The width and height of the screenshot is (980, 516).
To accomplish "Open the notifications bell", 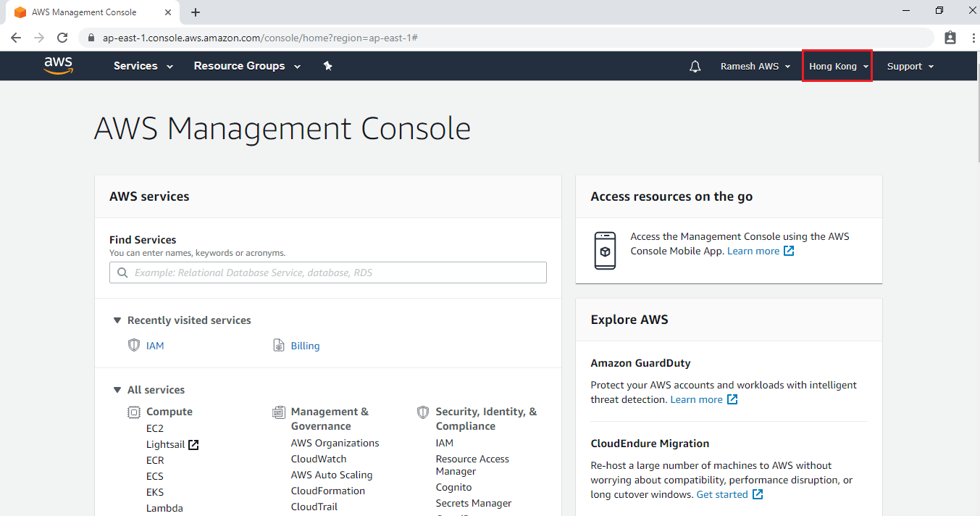I will pos(695,67).
